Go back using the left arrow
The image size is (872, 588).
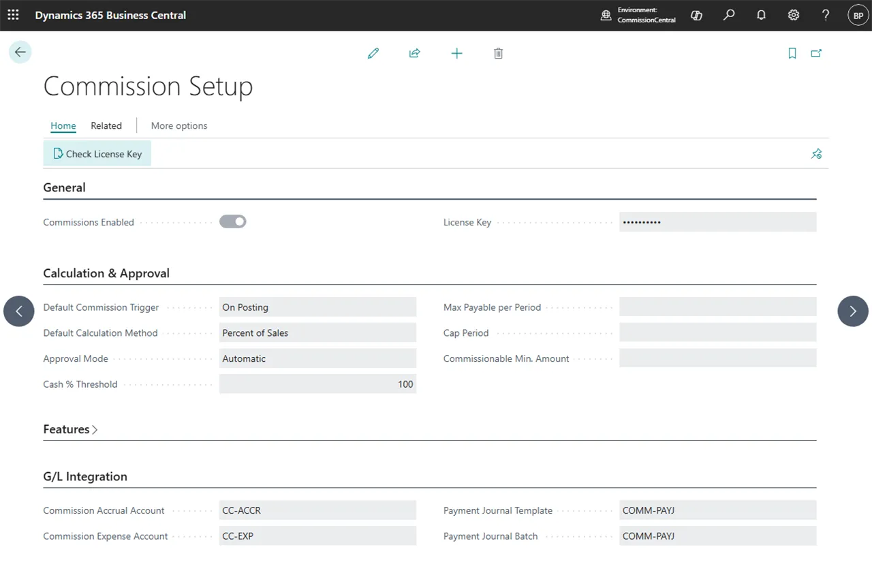click(x=20, y=52)
